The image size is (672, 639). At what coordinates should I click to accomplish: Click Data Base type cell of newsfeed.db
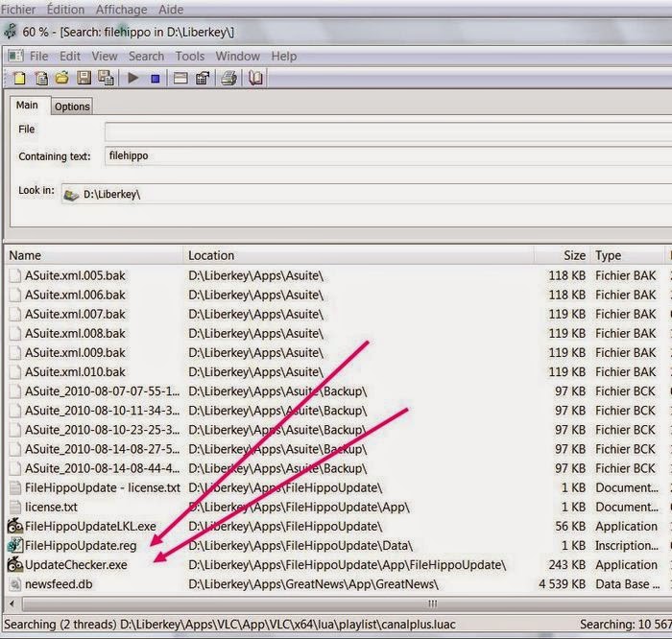click(x=628, y=583)
